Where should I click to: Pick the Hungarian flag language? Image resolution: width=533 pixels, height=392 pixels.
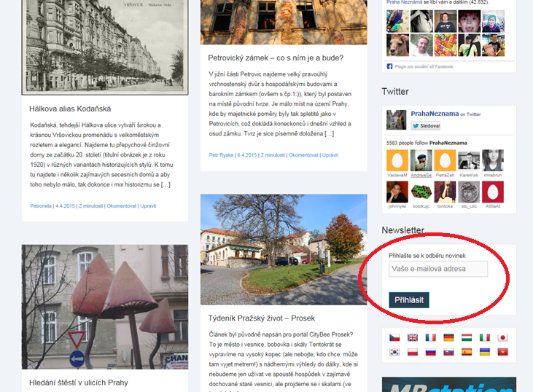[467, 337]
